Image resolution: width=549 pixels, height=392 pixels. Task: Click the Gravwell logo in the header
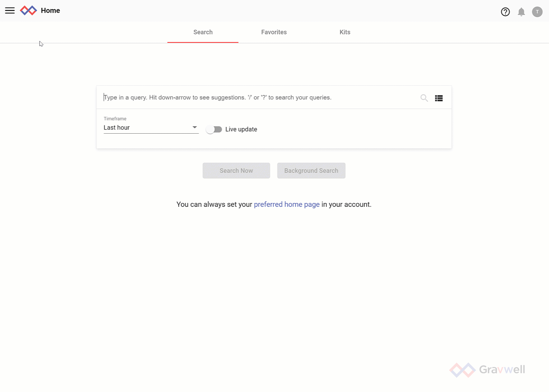coord(28,10)
